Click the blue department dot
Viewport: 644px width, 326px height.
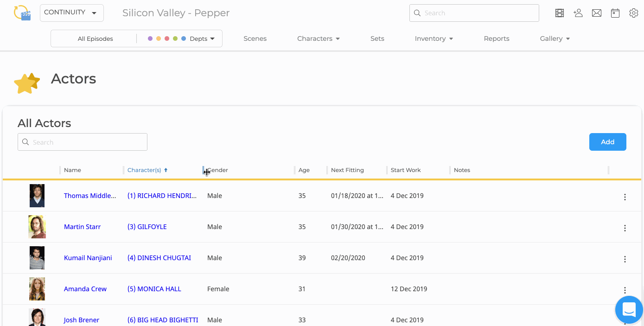(x=184, y=38)
